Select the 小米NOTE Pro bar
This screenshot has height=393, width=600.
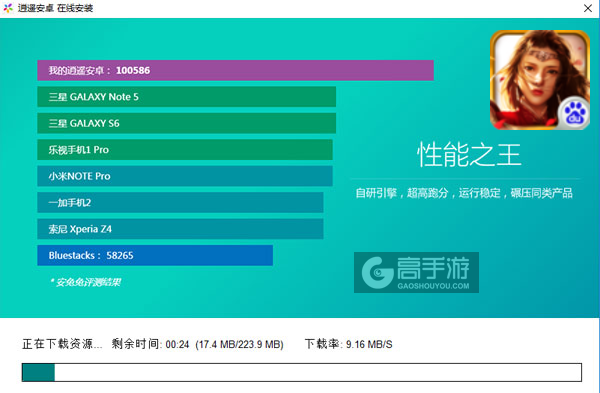[185, 176]
